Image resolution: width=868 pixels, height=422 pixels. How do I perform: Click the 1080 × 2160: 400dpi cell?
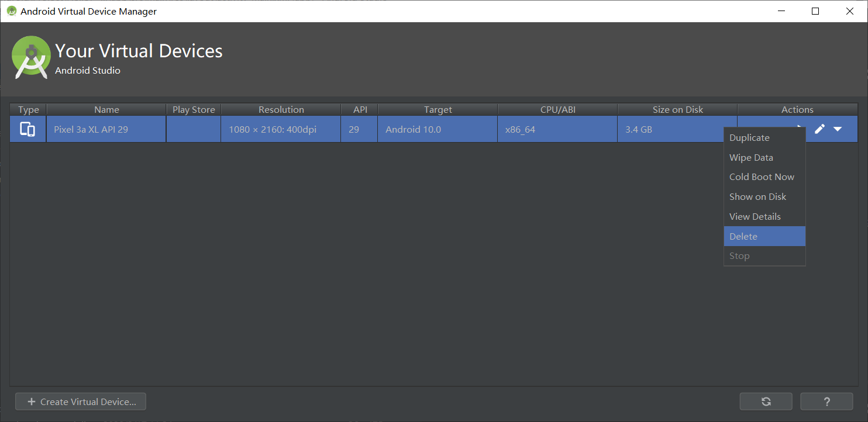281,129
